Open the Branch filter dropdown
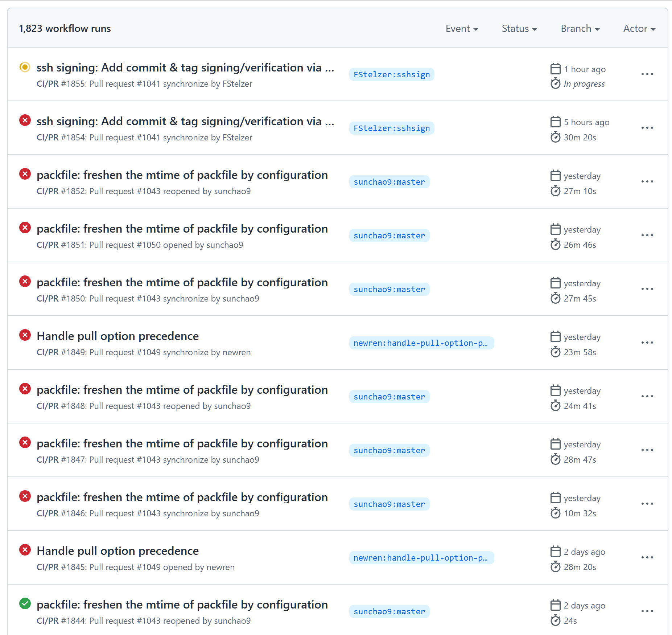This screenshot has height=635, width=672. pos(580,29)
